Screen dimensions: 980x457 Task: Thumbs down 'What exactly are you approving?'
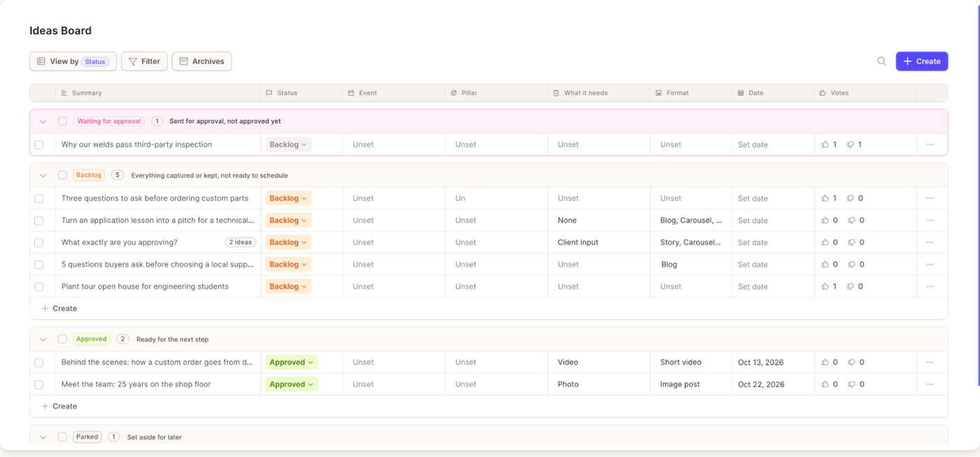point(850,243)
